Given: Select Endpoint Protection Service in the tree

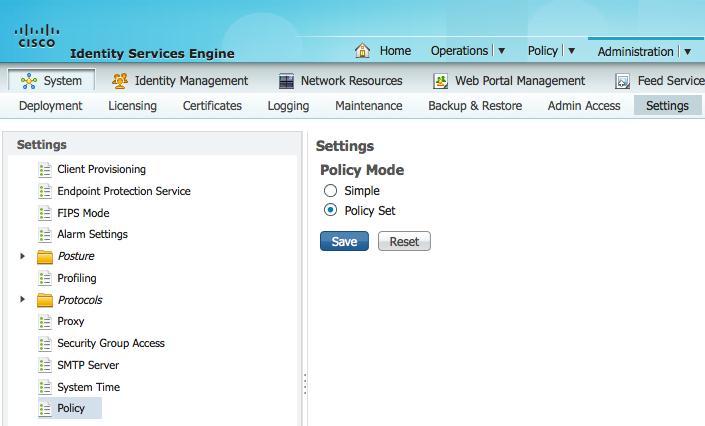Looking at the screenshot, I should click(124, 191).
